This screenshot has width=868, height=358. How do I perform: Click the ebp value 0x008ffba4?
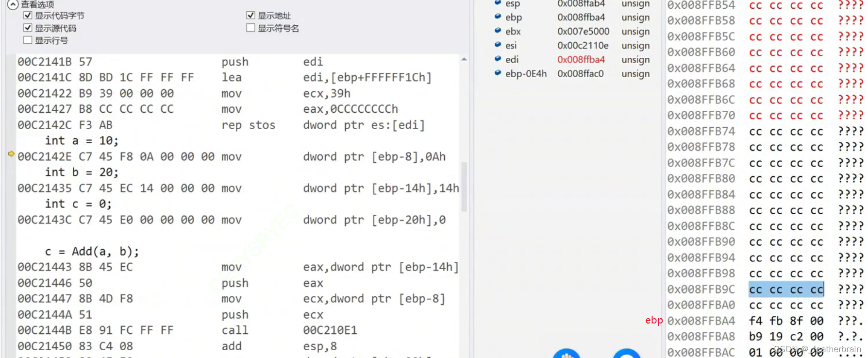(581, 17)
